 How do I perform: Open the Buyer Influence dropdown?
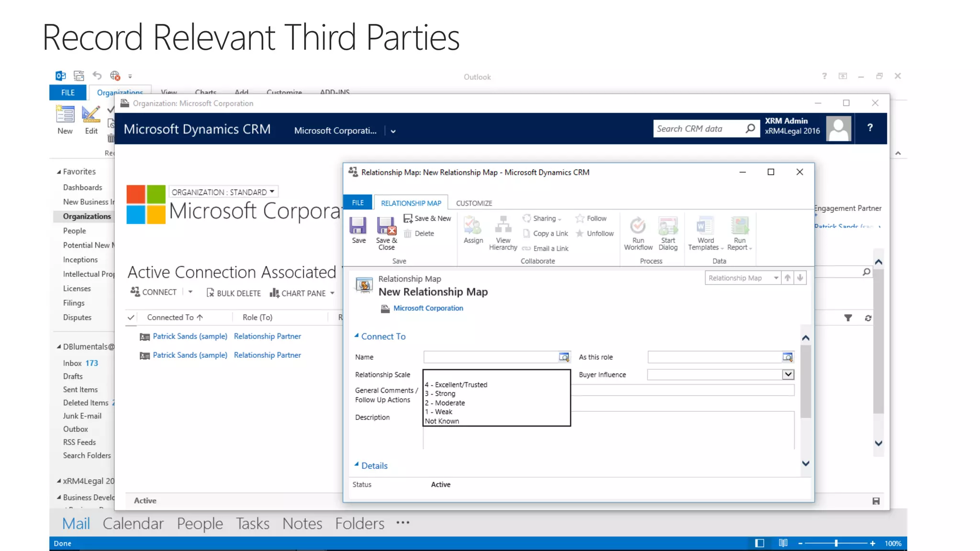(788, 375)
